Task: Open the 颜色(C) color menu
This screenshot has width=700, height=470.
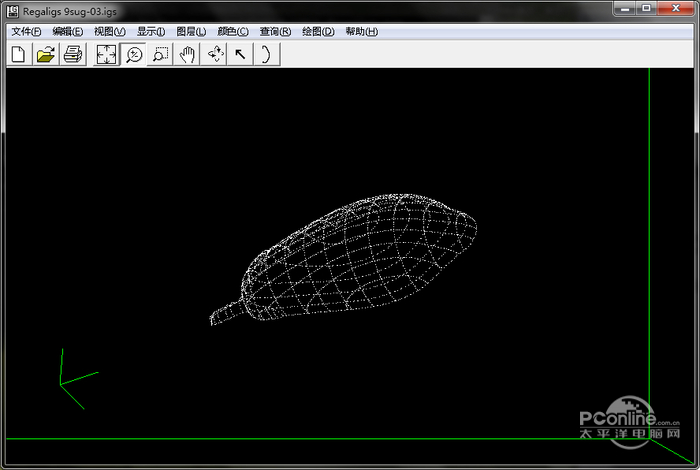Action: [233, 31]
